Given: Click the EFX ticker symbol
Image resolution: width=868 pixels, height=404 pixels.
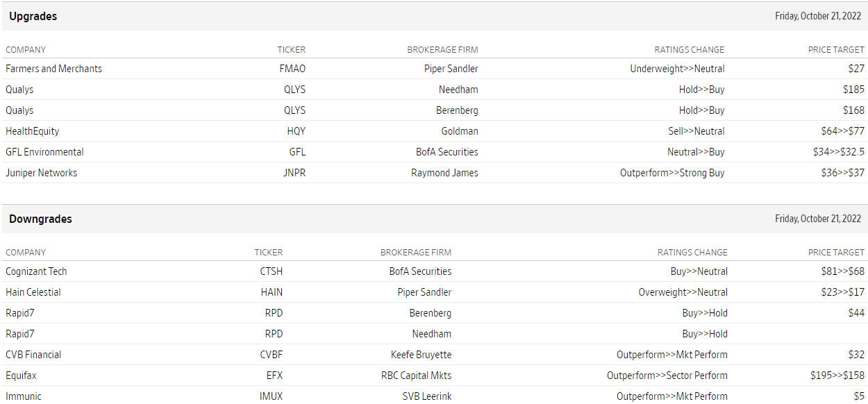Looking at the screenshot, I should [x=274, y=376].
